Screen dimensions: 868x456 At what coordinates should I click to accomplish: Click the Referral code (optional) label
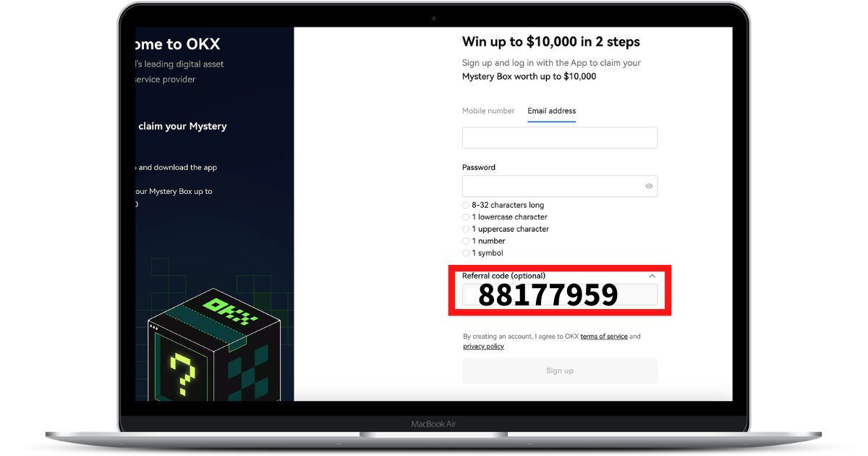click(503, 276)
